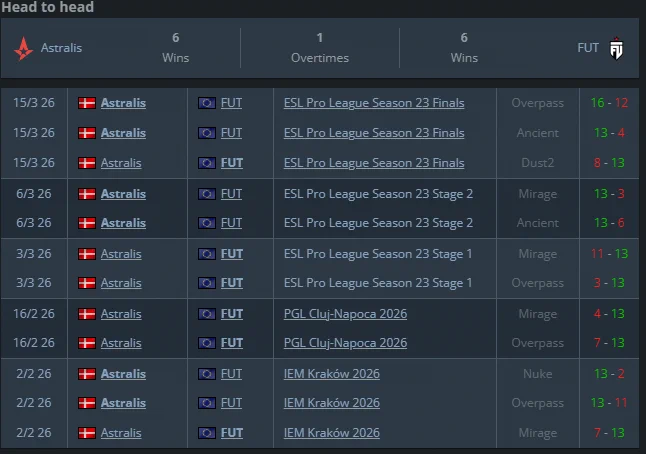Click the 13 - 11 score on Overpass
This screenshot has width=646, height=454.
(609, 403)
